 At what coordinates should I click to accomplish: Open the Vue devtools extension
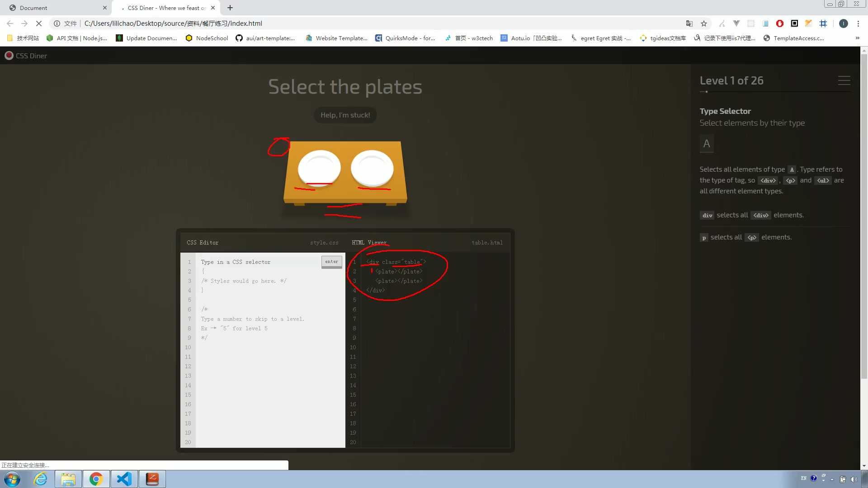point(736,23)
